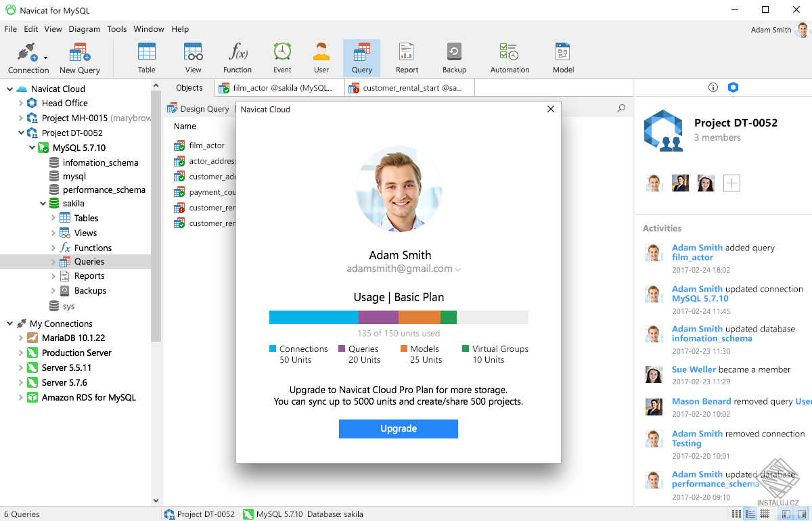This screenshot has width=812, height=521.
Task: Toggle the left pane visibility icon in the status bar
Action: click(786, 514)
